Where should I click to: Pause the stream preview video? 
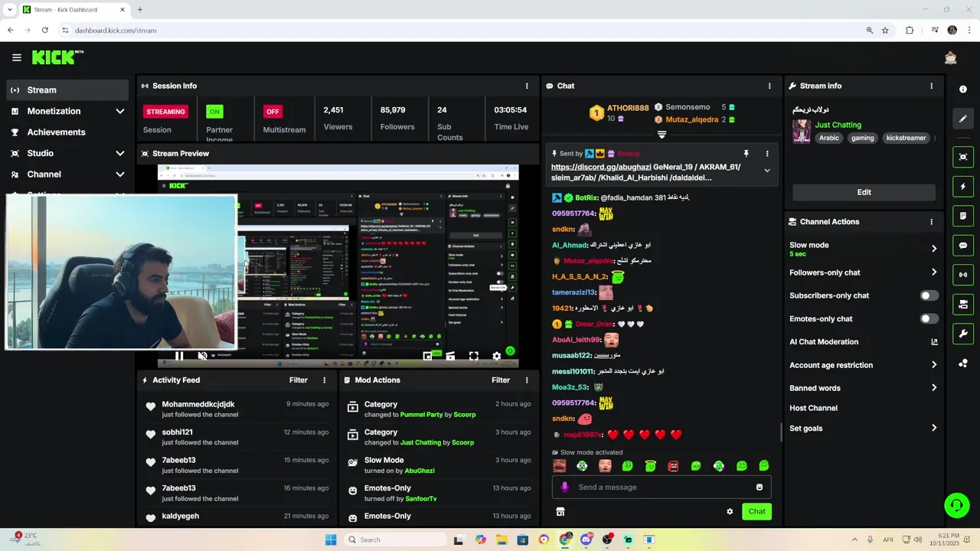click(x=179, y=356)
